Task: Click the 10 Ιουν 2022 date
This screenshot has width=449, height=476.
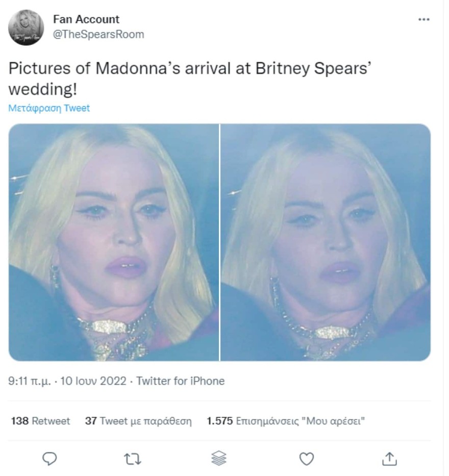Action: pos(93,381)
